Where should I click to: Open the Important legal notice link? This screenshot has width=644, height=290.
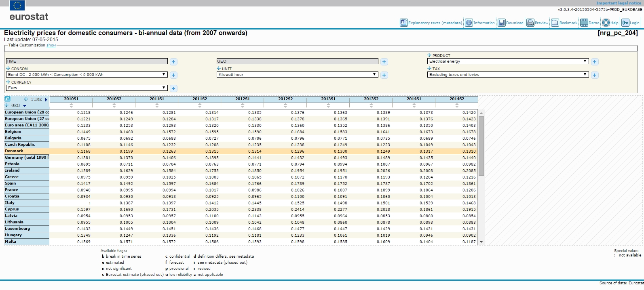619,3
